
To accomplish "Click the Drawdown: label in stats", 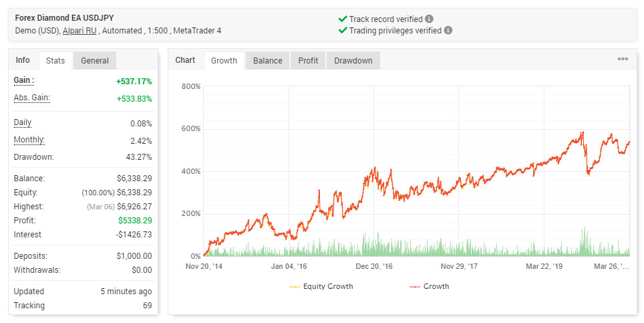I will 33,157.
